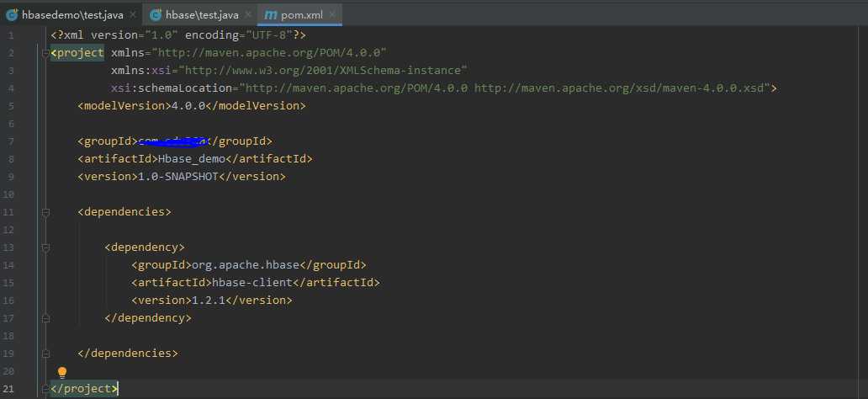Screen dimensions: 868x399
Task: Open the yellow lightbulb quick-fix icon
Action: (62, 372)
